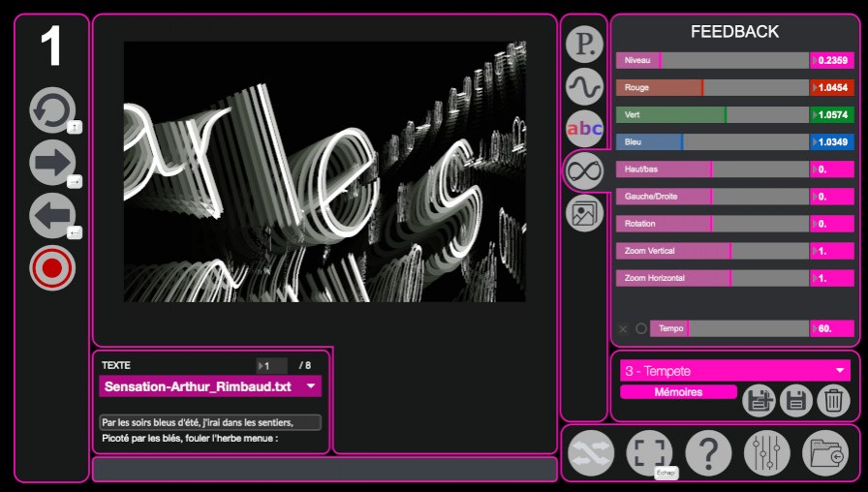
Task: Click the TEXTE section label
Action: click(116, 365)
